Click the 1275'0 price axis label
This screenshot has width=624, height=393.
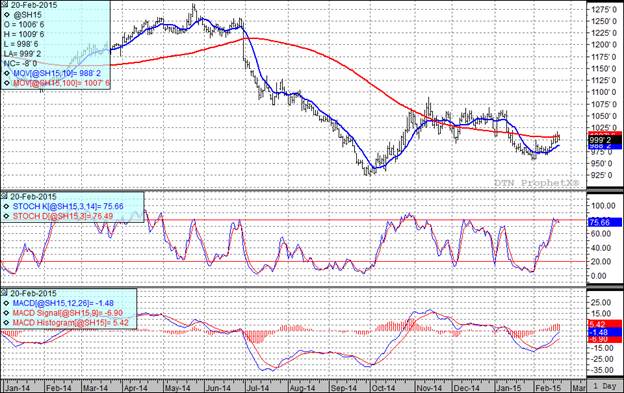[x=604, y=10]
